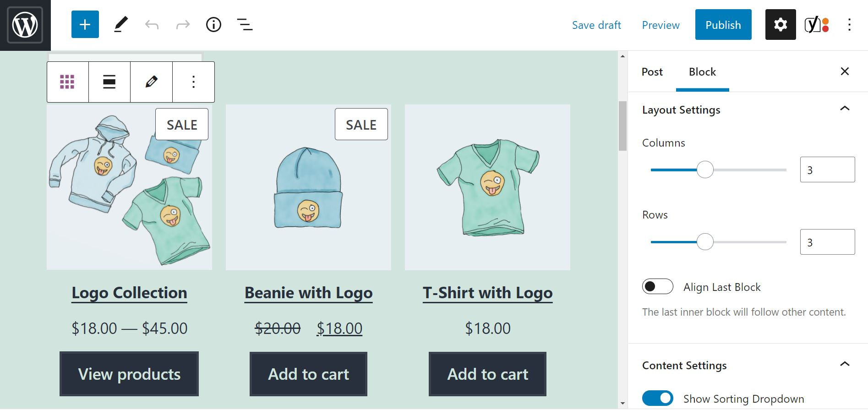
Task: Redo the last change
Action: 182,24
